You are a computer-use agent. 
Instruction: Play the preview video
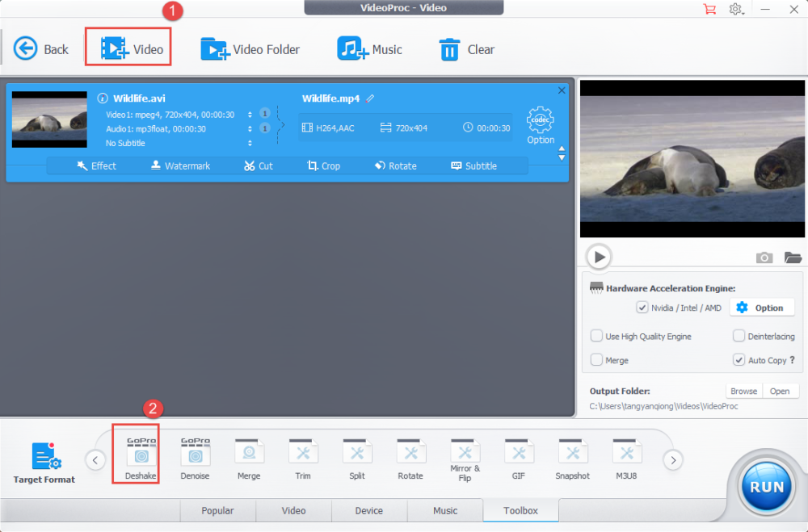[x=599, y=257]
